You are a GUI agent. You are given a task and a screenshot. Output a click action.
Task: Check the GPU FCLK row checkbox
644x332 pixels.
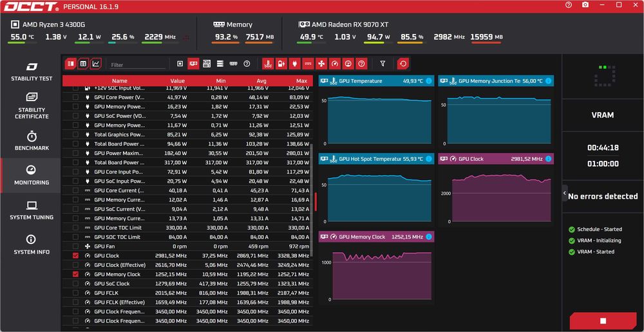pos(75,293)
